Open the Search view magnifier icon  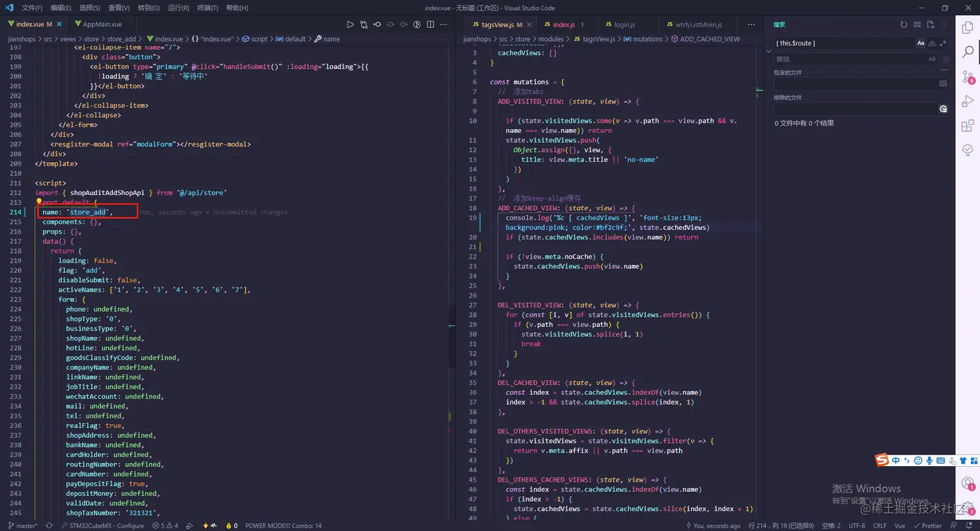pos(968,52)
